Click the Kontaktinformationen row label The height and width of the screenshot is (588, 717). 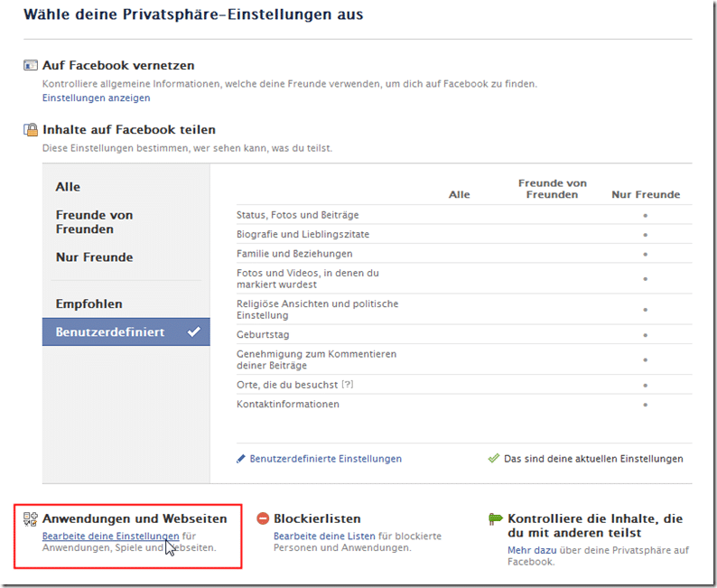(x=288, y=404)
